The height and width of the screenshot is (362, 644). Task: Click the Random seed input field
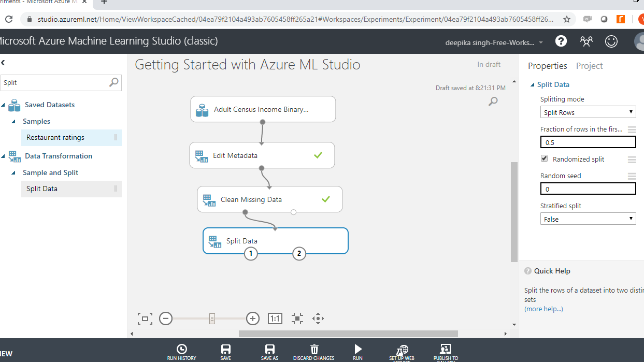(x=588, y=189)
